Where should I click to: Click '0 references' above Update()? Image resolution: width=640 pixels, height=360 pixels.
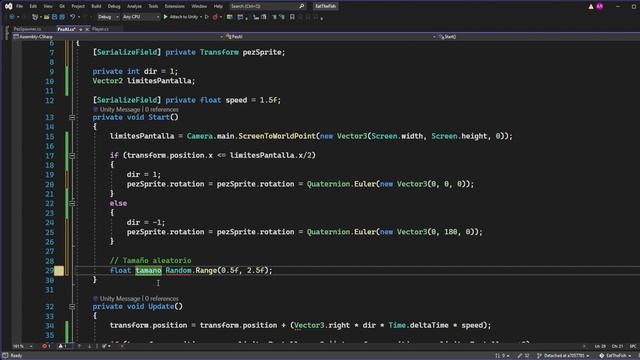(162, 299)
